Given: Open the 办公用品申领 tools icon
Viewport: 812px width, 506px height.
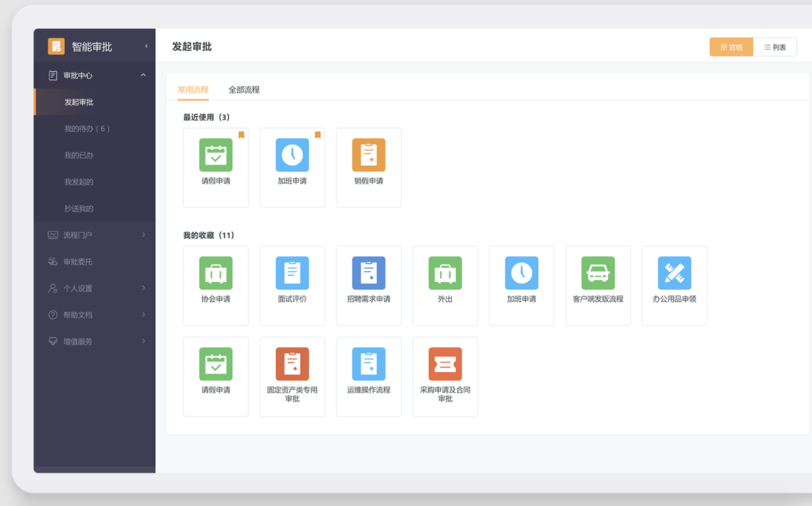Looking at the screenshot, I should (x=675, y=272).
